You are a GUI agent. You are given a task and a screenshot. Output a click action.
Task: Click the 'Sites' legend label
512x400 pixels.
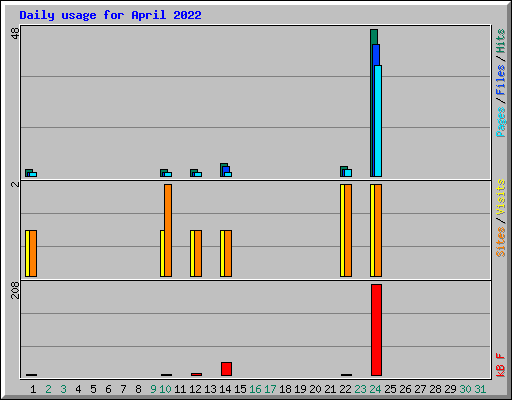point(501,242)
